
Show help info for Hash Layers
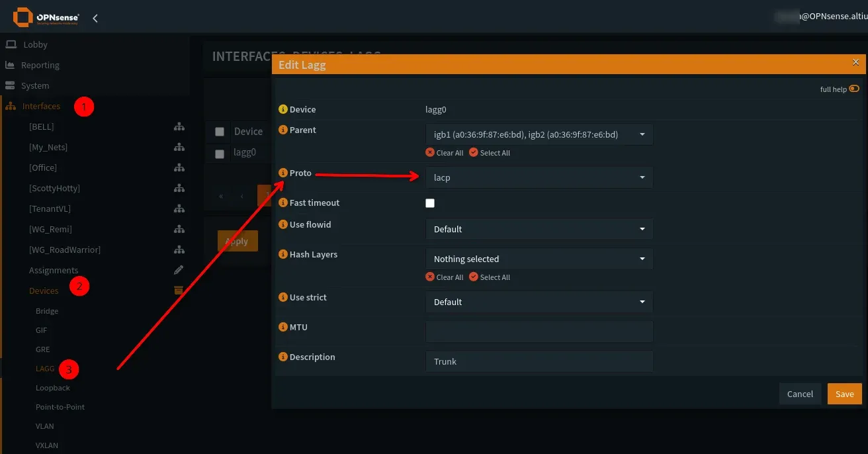tap(283, 255)
